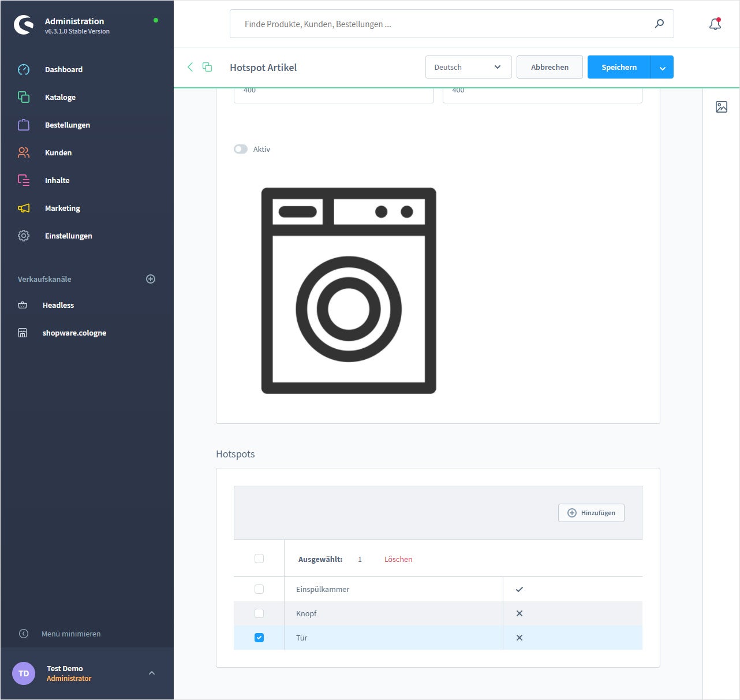Check the select-all hotspots checkbox
This screenshot has height=700, width=740.
pyautogui.click(x=259, y=558)
